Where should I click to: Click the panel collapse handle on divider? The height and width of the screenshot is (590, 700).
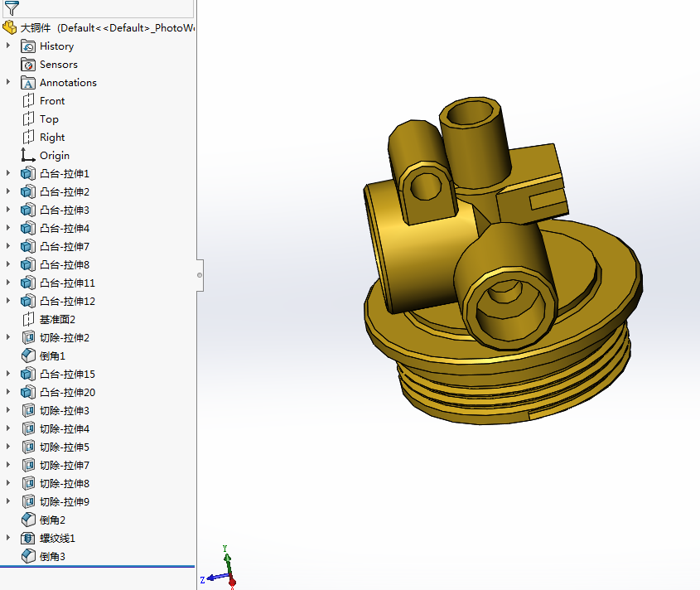pyautogui.click(x=200, y=275)
